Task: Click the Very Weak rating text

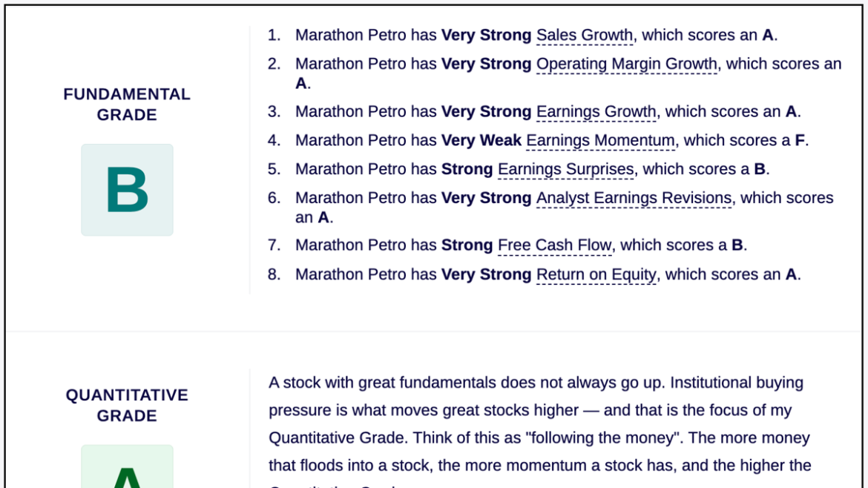Action: pyautogui.click(x=481, y=140)
